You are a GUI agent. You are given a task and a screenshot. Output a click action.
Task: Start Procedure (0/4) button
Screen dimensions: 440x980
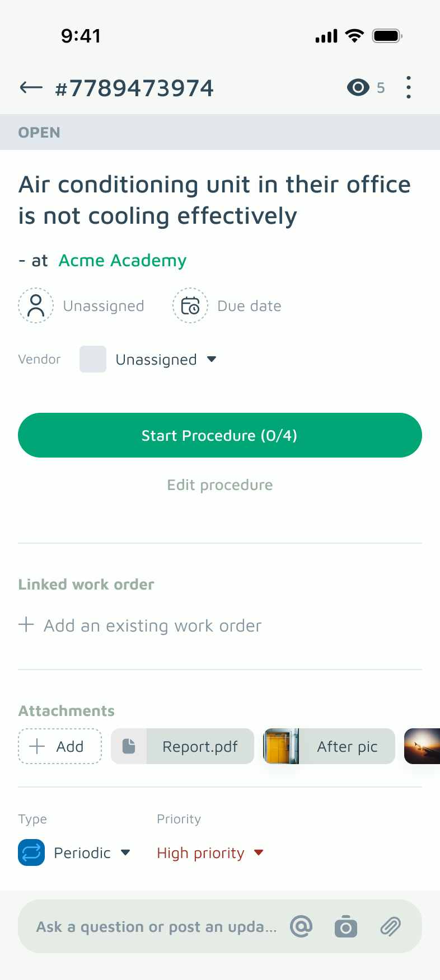coord(220,435)
